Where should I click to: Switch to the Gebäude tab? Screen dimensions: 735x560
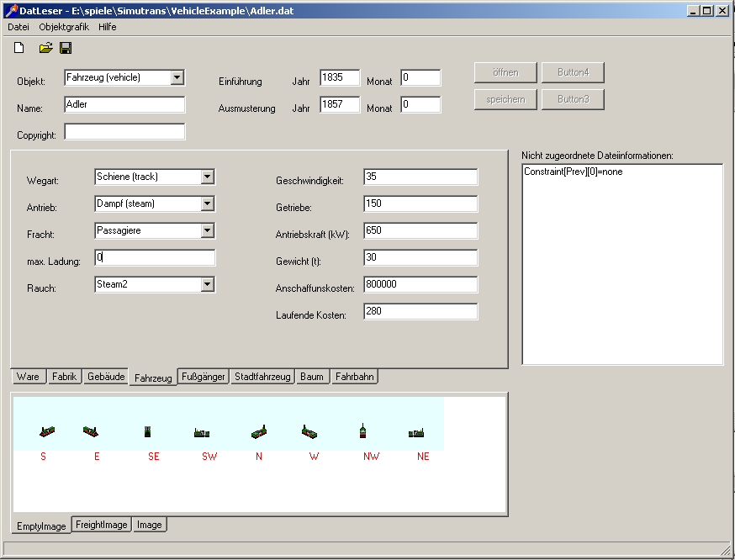[x=106, y=377]
